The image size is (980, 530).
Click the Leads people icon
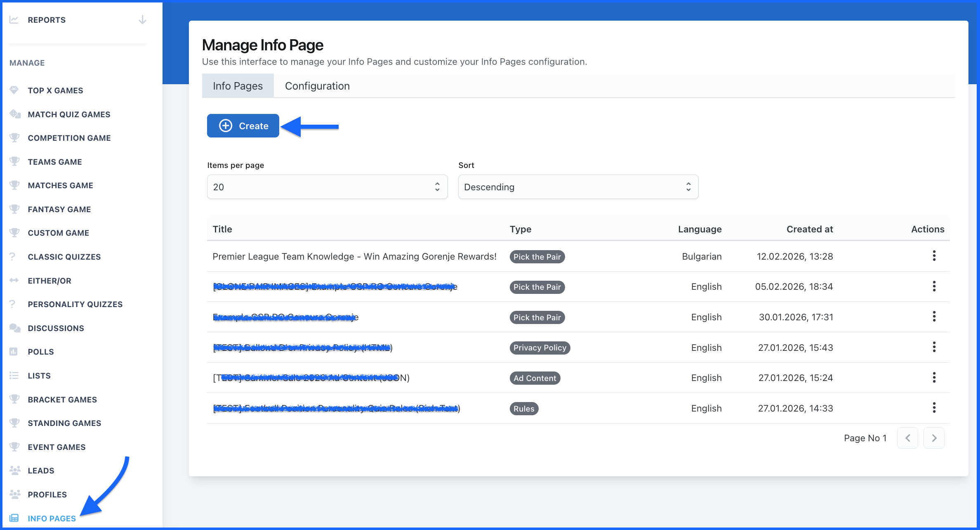tap(15, 470)
